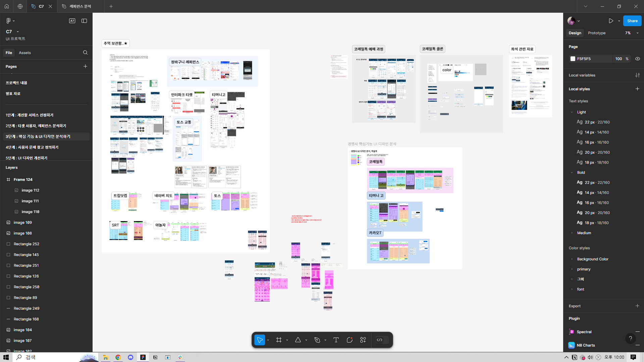Open the Move tool options chevron
The width and height of the screenshot is (644, 362).
coord(268,340)
